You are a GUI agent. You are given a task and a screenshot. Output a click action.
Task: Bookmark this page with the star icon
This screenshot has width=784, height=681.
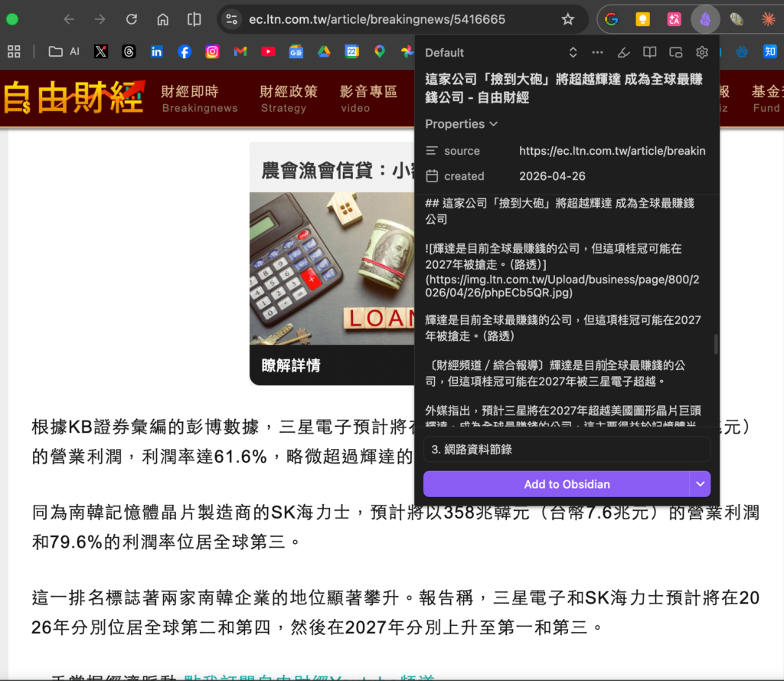pyautogui.click(x=567, y=20)
